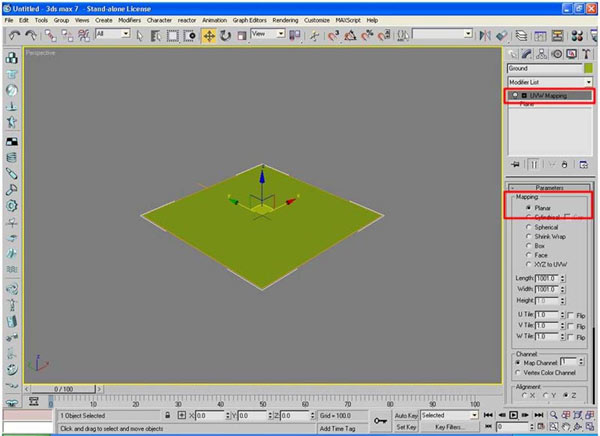
Task: Select the Select and Uniform Scale tool
Action: (x=241, y=36)
